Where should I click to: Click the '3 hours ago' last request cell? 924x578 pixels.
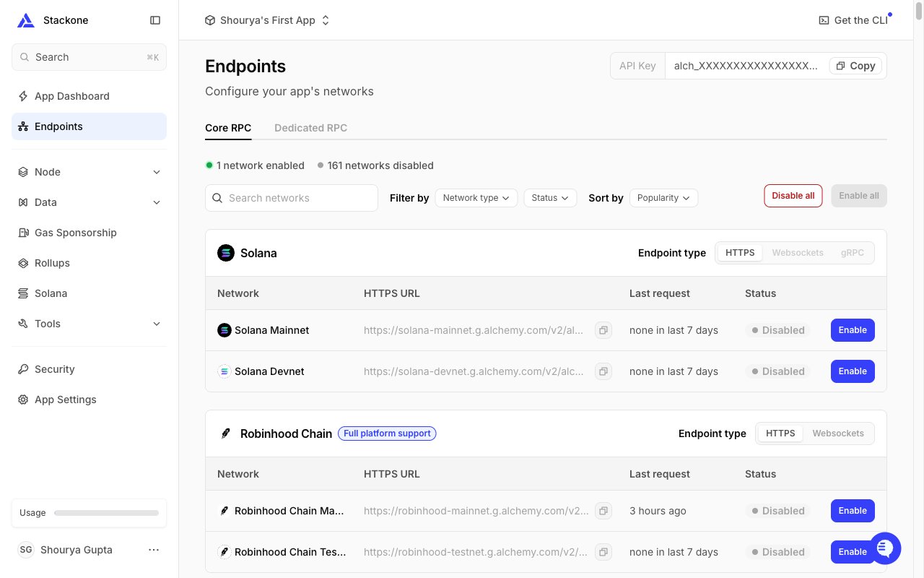coord(658,511)
